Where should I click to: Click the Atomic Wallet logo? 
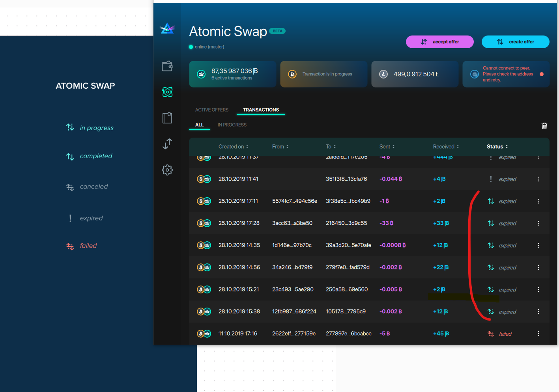pos(167,28)
